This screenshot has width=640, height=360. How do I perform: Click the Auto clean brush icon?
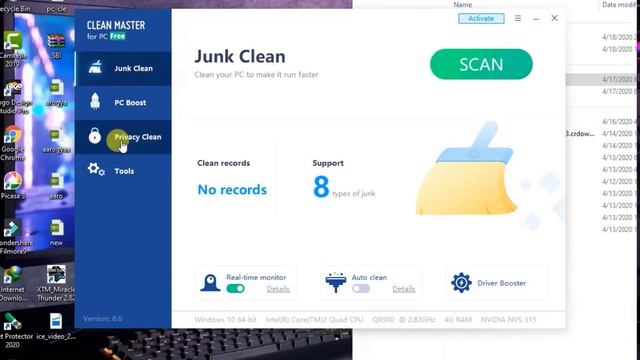(336, 282)
